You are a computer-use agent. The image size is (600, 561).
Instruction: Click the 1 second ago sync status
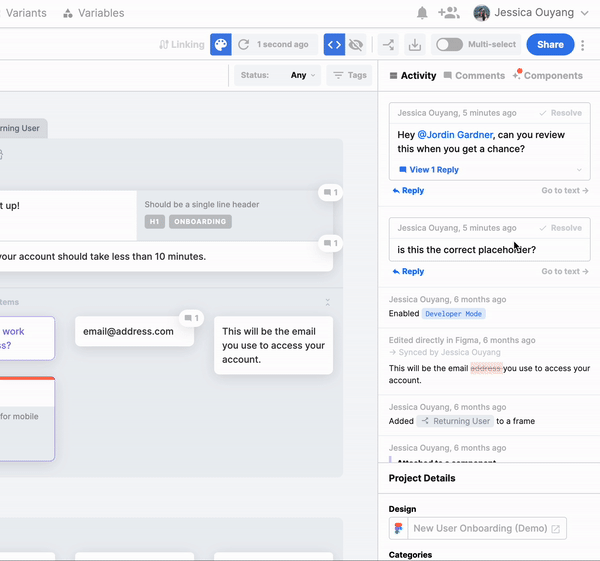click(282, 44)
